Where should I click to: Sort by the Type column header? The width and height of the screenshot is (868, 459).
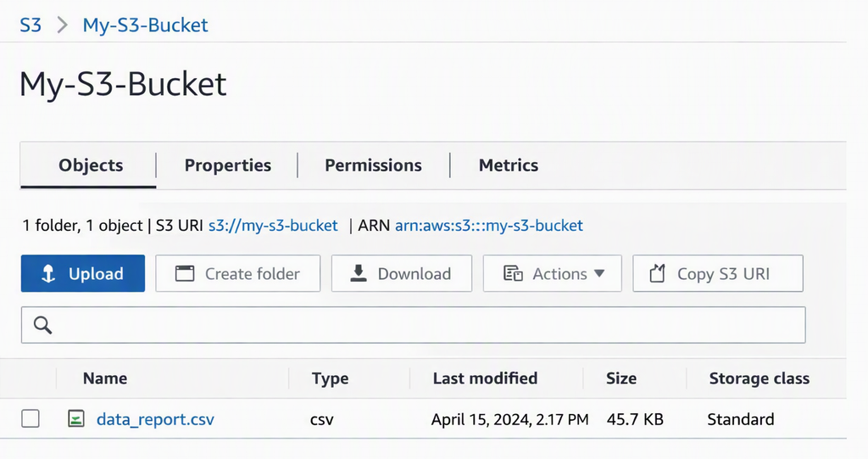coord(330,378)
